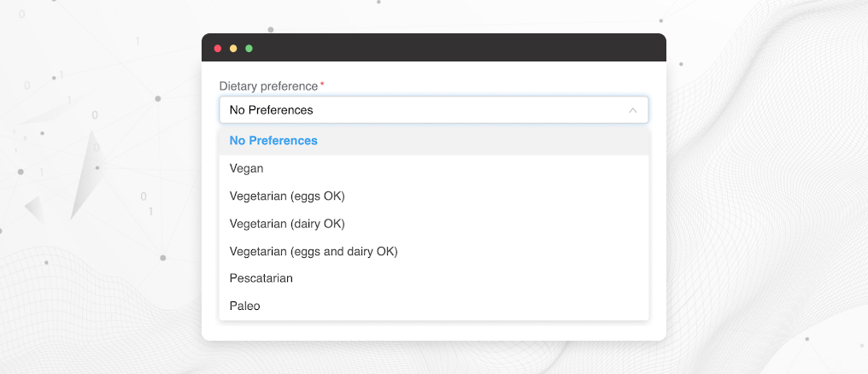Screen dimensions: 868x374
Task: Choose the highlighted No Preferences list option
Action: point(273,141)
